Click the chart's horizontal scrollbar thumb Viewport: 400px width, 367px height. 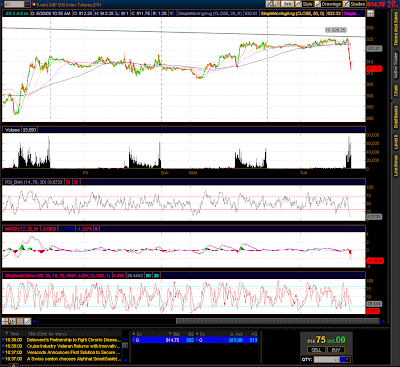tap(277, 321)
